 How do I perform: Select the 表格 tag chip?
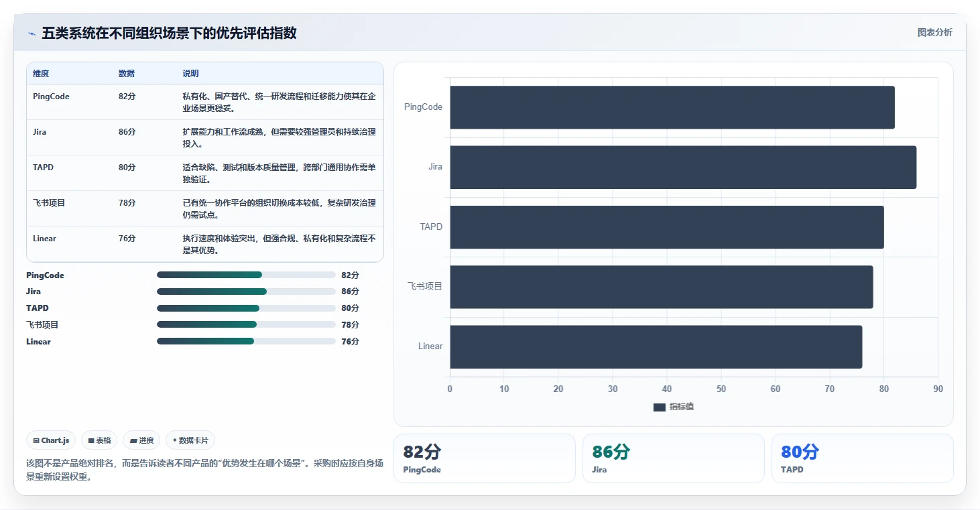99,440
